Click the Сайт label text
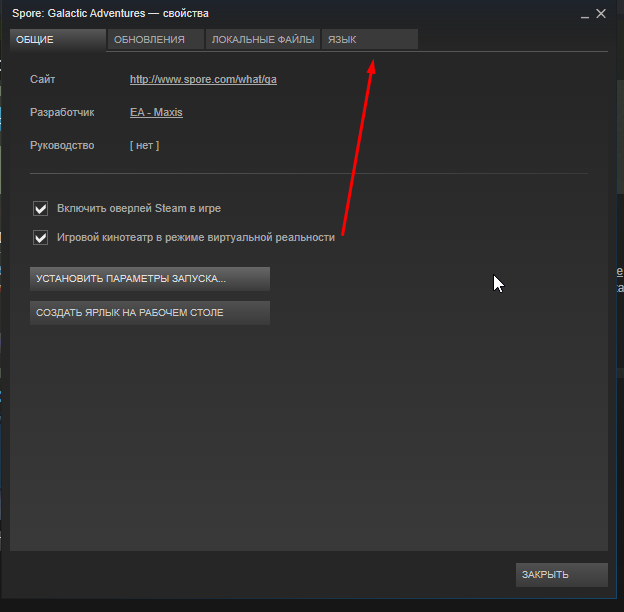Image resolution: width=624 pixels, height=612 pixels. click(x=43, y=79)
